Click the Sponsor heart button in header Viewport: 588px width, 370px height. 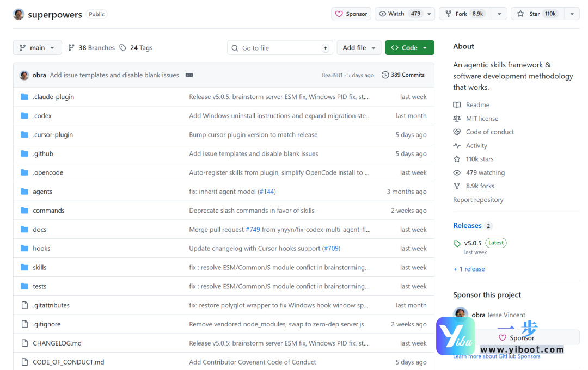(351, 14)
